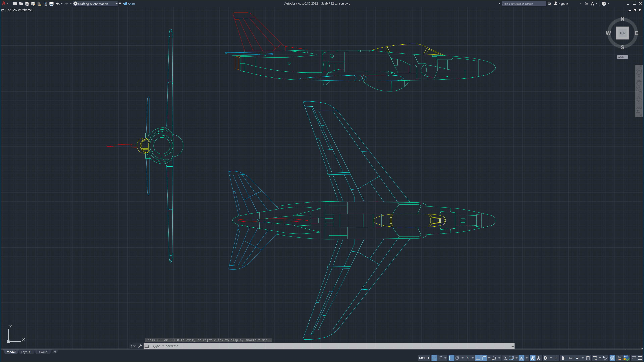Toggle 2D Object Snap in status bar
Viewport: 644px width, 362px height.
(x=484, y=358)
